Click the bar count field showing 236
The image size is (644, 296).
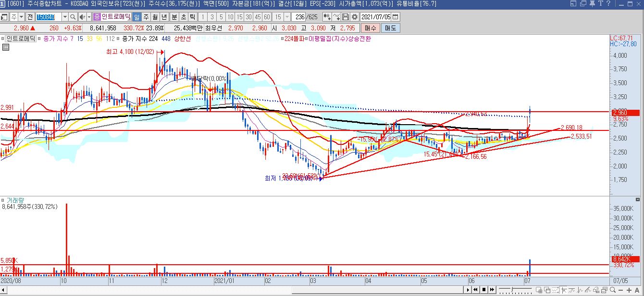tap(299, 17)
